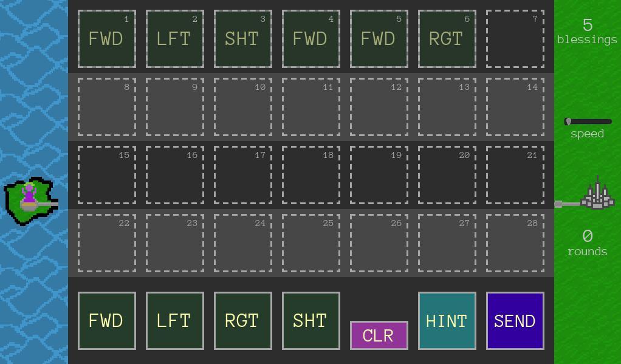Screen dimensions: 621x364
Task: Select the last empty slot 28
Action: pyautogui.click(x=515, y=243)
